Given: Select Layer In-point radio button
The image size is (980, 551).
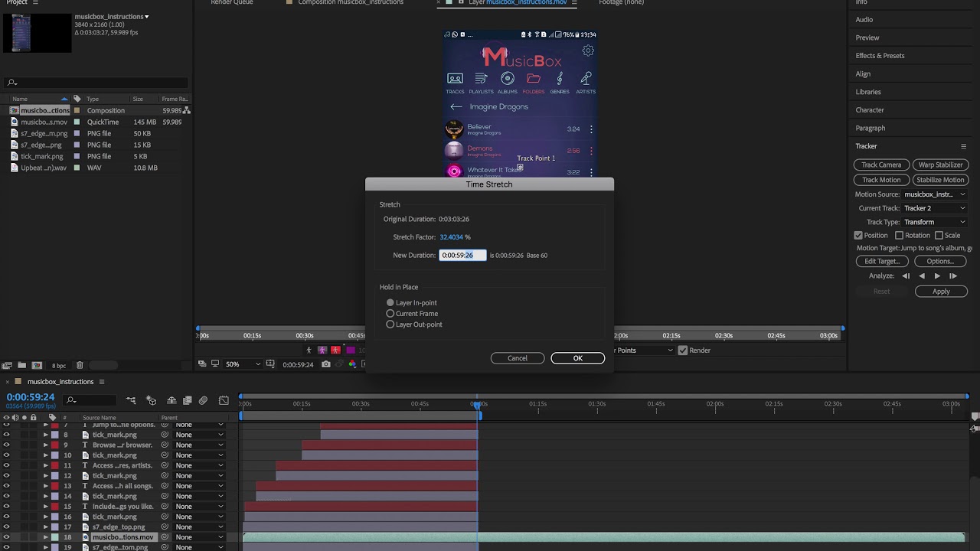Looking at the screenshot, I should point(390,303).
